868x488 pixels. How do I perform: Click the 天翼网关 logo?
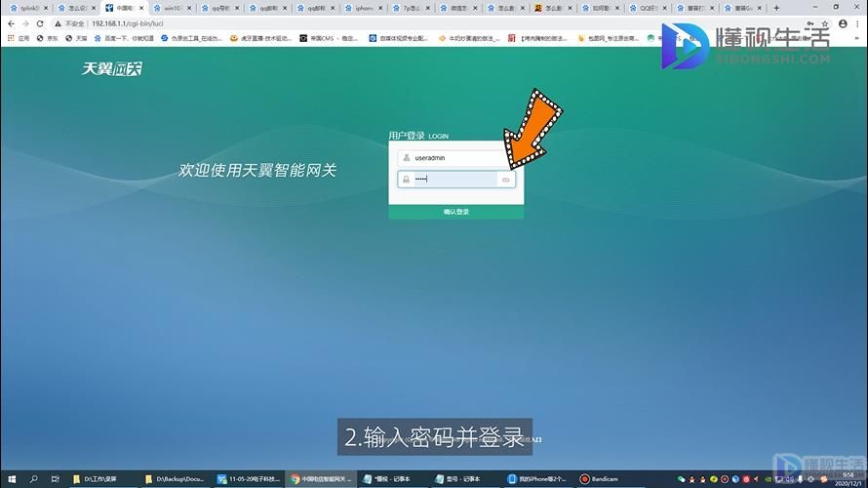(112, 68)
